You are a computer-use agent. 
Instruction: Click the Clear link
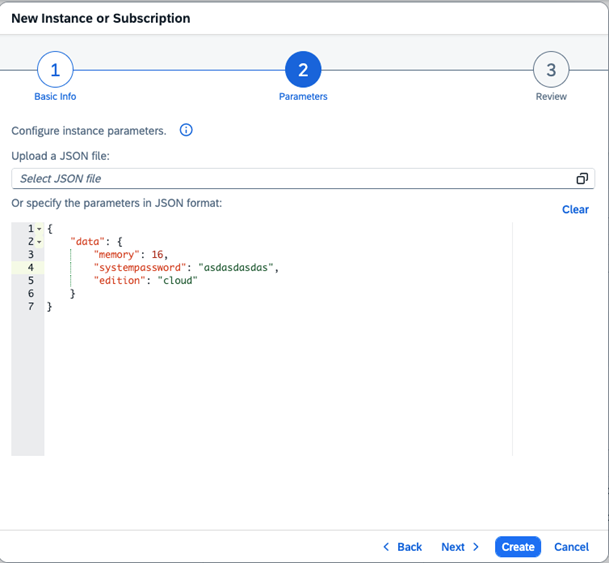click(x=575, y=210)
